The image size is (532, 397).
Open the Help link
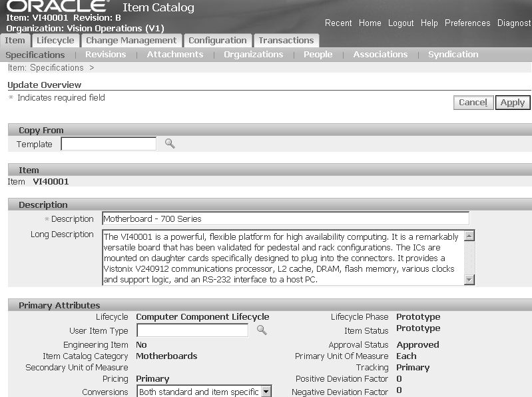(429, 23)
